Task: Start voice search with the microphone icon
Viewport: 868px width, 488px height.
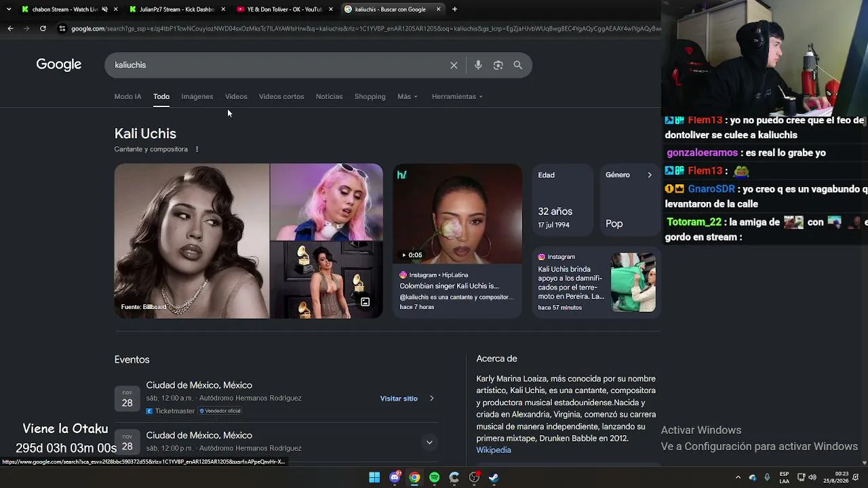Action: [478, 65]
